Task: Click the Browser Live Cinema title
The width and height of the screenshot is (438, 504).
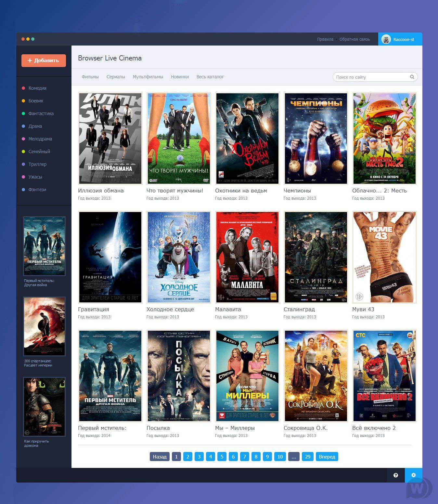Action: point(110,58)
